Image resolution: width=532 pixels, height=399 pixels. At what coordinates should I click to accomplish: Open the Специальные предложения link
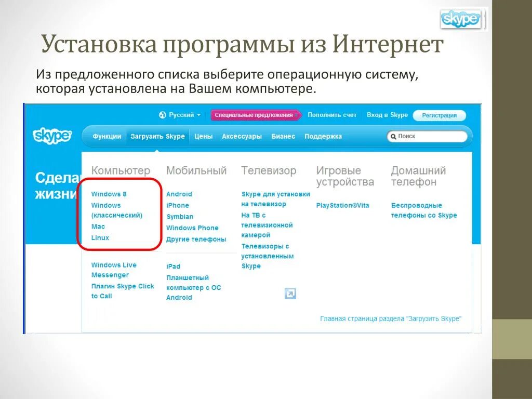(255, 115)
